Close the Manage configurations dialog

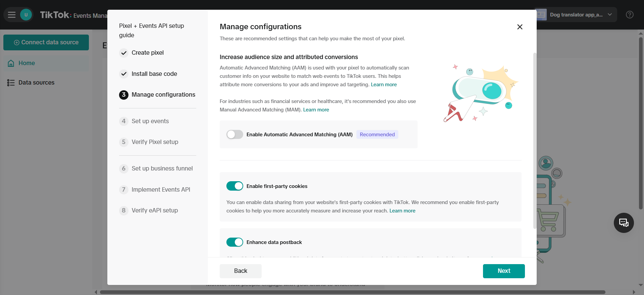(520, 27)
